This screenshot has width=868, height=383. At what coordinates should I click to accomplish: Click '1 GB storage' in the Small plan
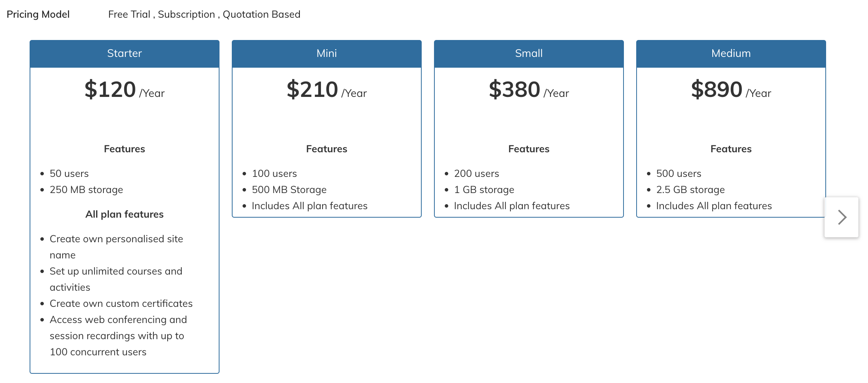pyautogui.click(x=484, y=190)
